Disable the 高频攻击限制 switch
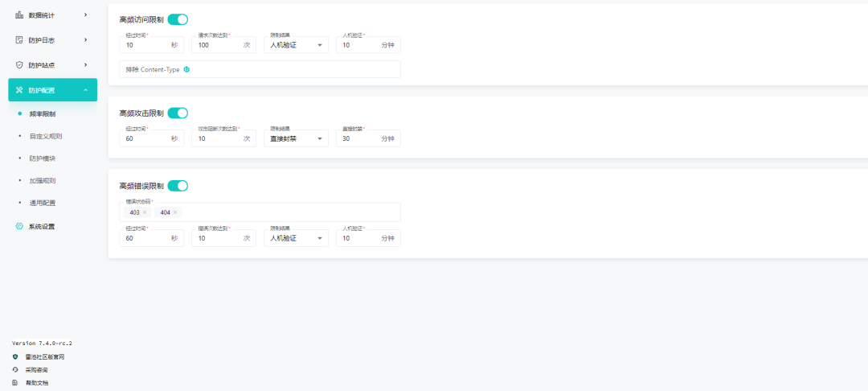 coord(178,113)
